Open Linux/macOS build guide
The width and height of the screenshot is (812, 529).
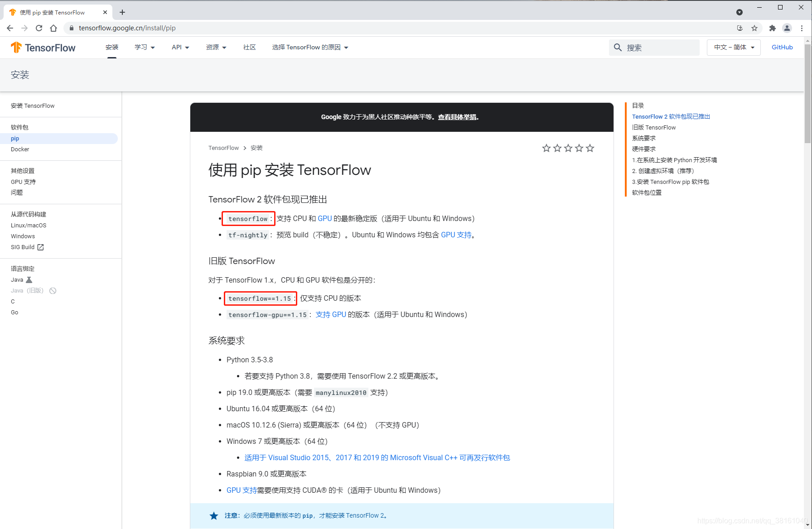coord(29,225)
